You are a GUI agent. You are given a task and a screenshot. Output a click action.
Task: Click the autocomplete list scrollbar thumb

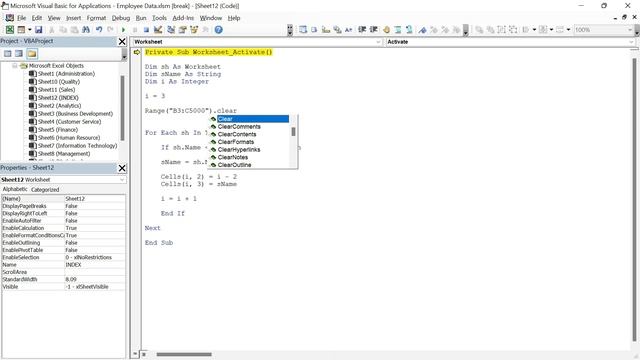293,132
